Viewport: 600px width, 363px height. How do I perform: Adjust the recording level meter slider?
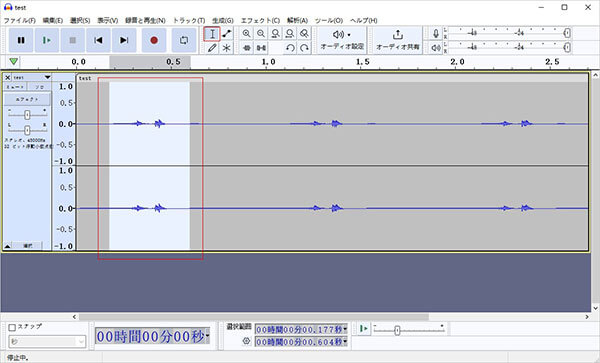[x=567, y=33]
